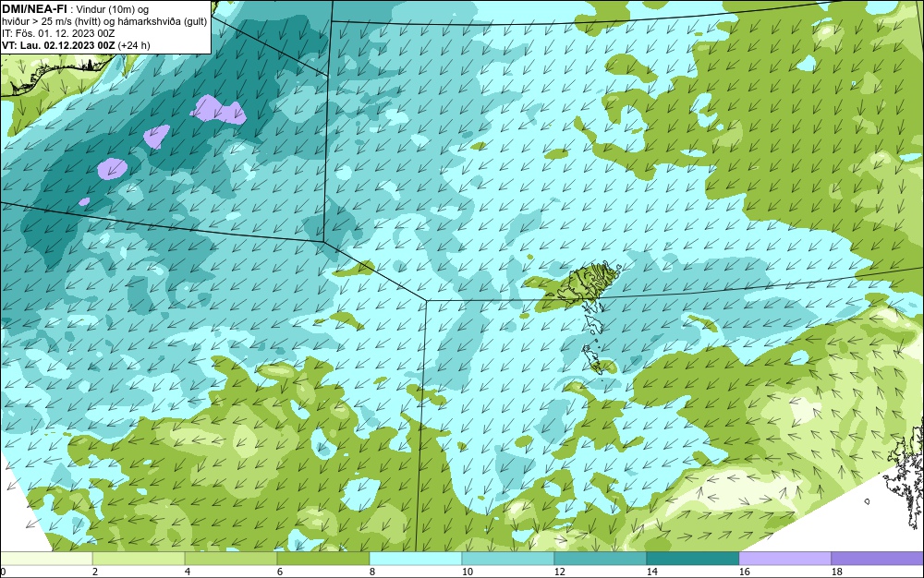Select the 12–14 m/s teal swatch
Viewport: 924px width, 578px height.
(601, 558)
